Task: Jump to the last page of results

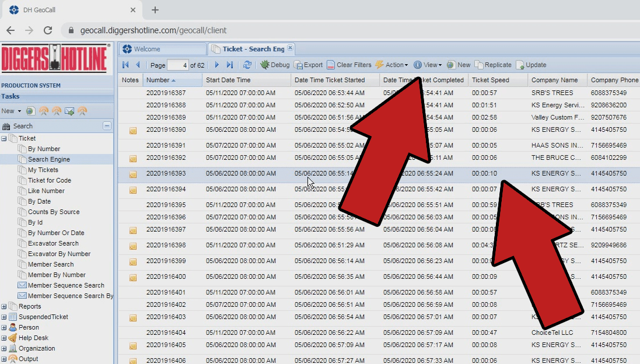Action: pos(230,65)
